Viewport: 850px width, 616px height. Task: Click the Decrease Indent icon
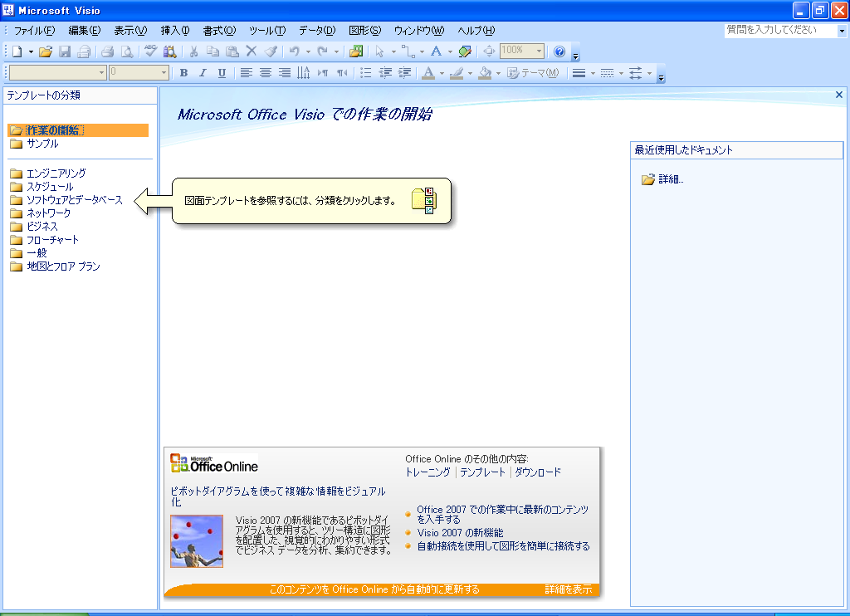385,73
